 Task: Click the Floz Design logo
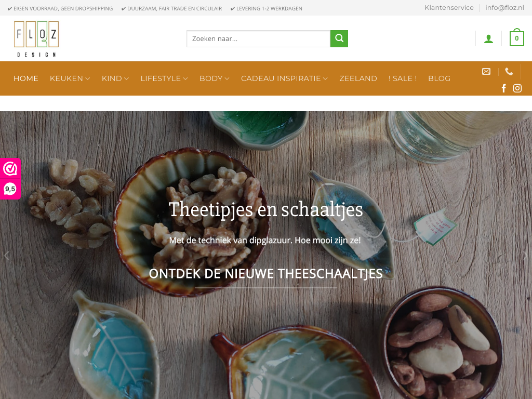[36, 38]
